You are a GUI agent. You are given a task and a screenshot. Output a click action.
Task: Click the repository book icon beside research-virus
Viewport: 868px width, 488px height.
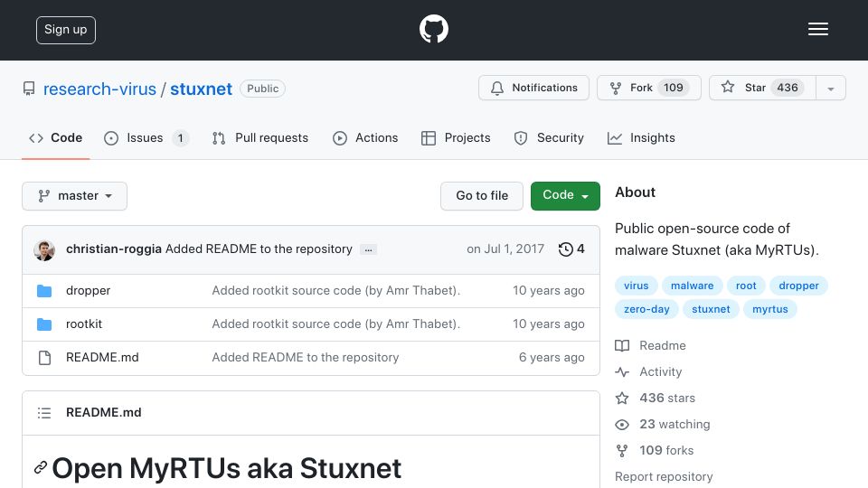tap(29, 89)
